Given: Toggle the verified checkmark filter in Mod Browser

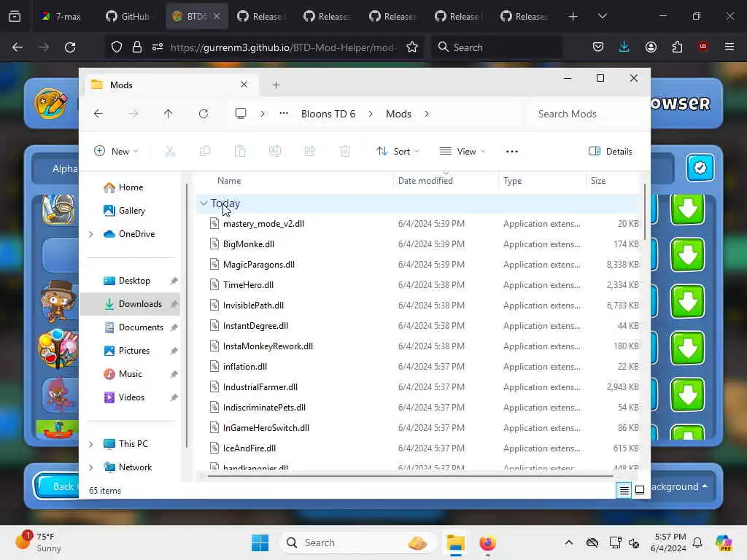Looking at the screenshot, I should 700,168.
